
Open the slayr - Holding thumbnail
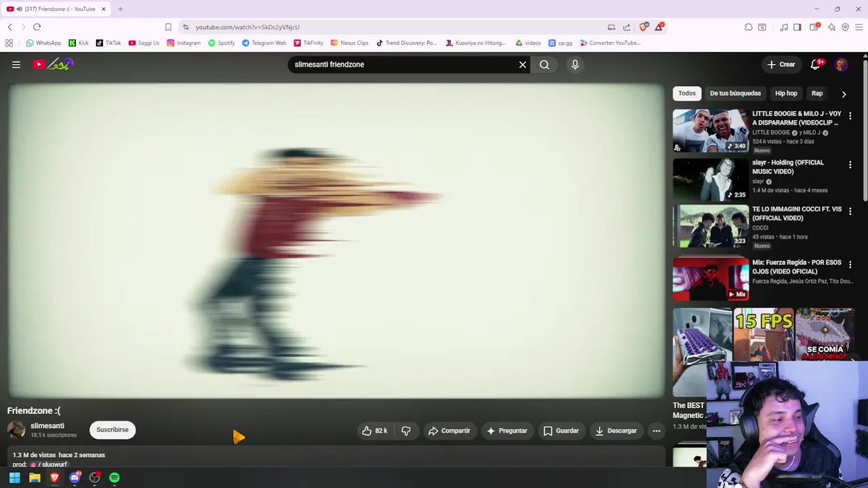(711, 180)
